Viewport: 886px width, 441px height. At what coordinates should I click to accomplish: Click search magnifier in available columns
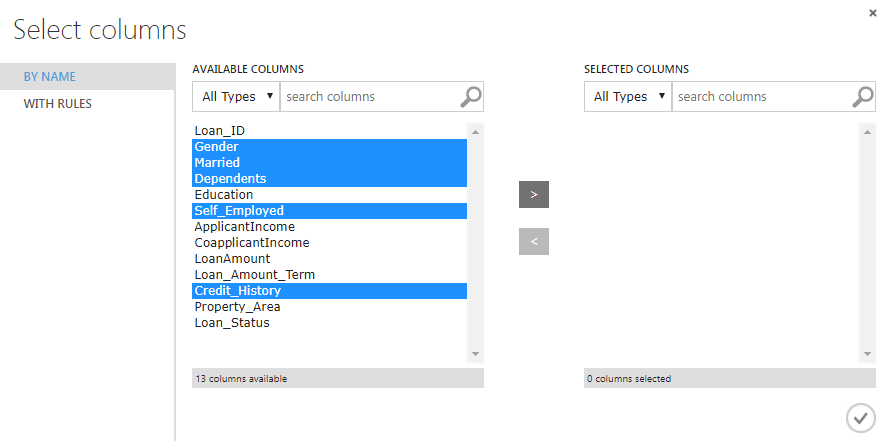click(x=471, y=97)
